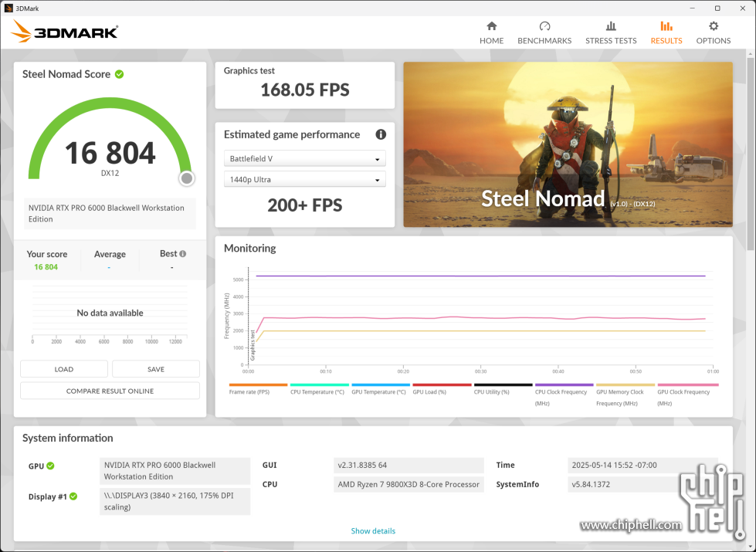This screenshot has width=756, height=552.
Task: Switch to the BENCHMARKS tab label
Action: click(544, 40)
